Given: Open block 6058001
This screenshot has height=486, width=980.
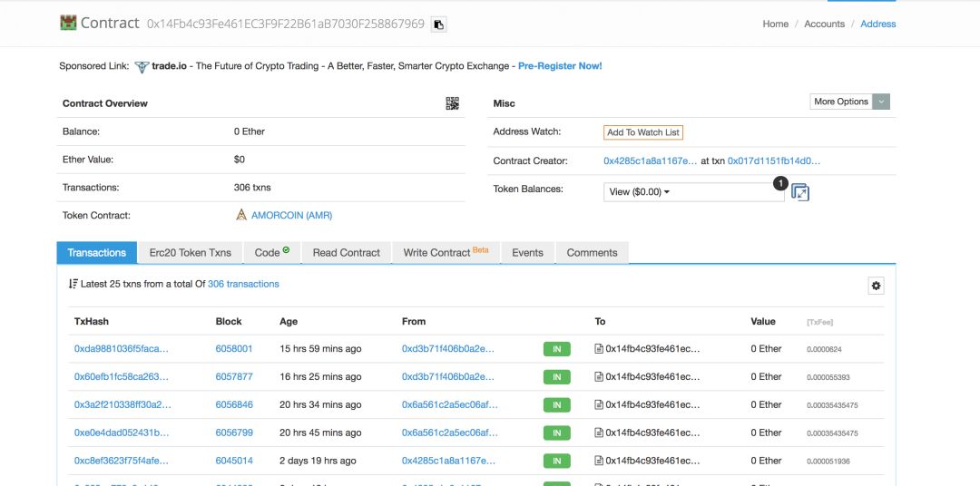Looking at the screenshot, I should pos(234,348).
